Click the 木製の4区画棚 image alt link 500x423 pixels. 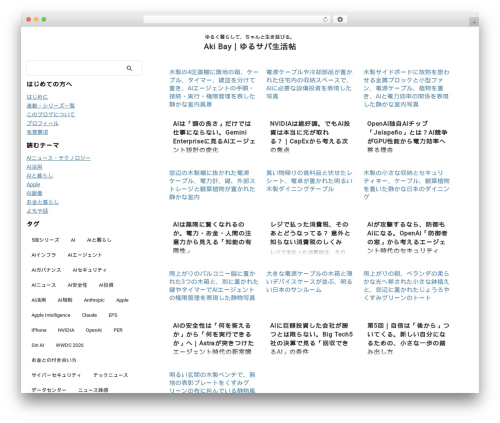[x=213, y=88]
